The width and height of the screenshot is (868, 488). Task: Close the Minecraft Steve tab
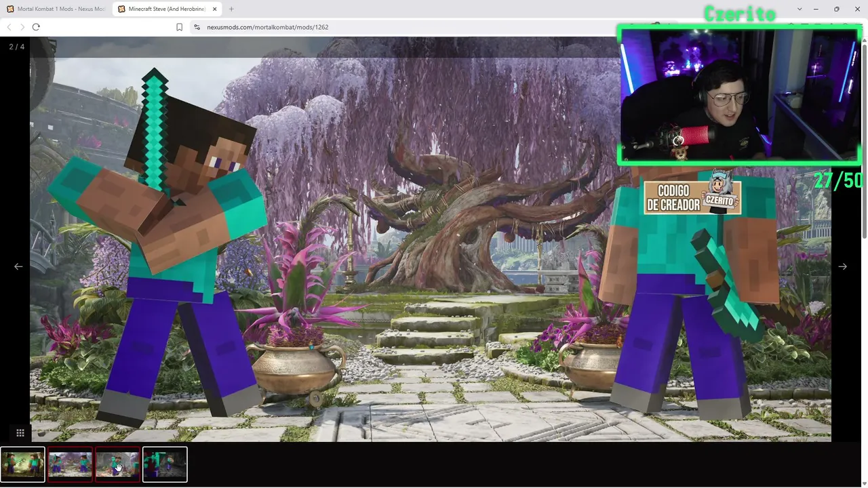(x=215, y=9)
